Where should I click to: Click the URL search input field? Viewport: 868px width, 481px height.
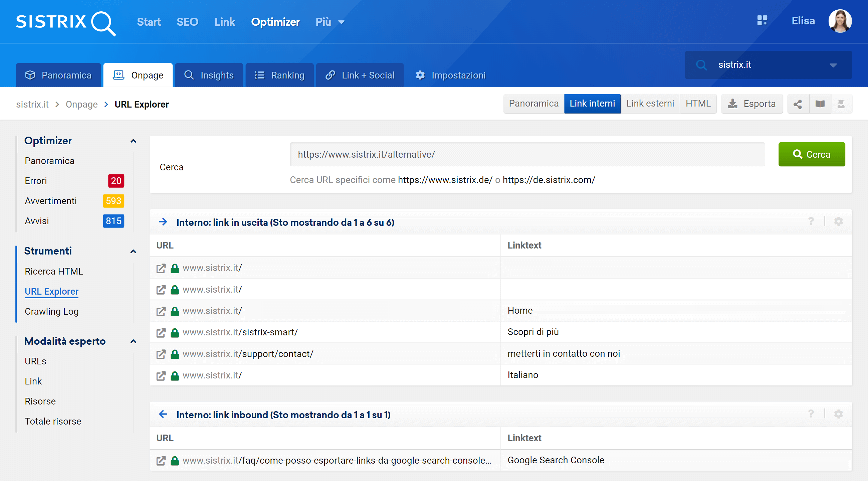(527, 154)
